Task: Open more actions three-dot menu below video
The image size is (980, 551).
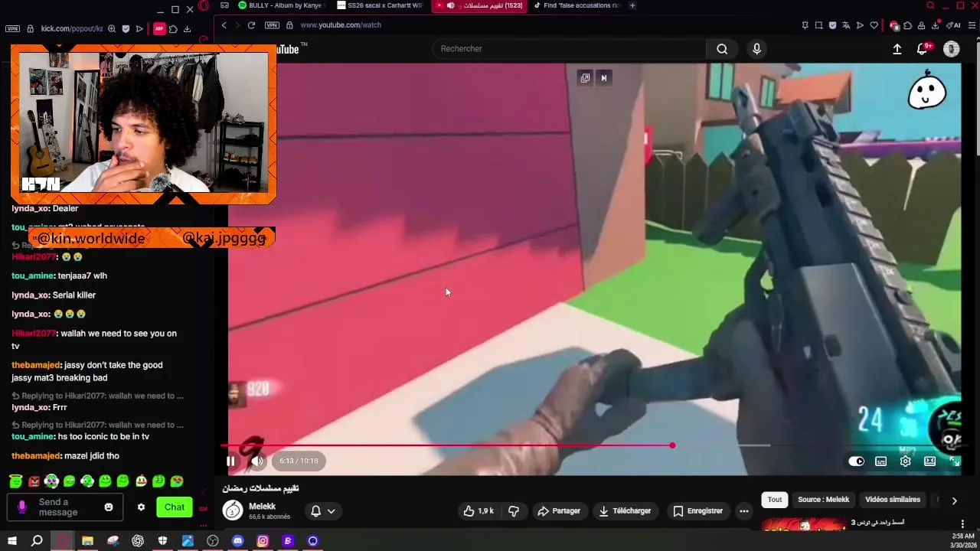Action: coord(743,511)
